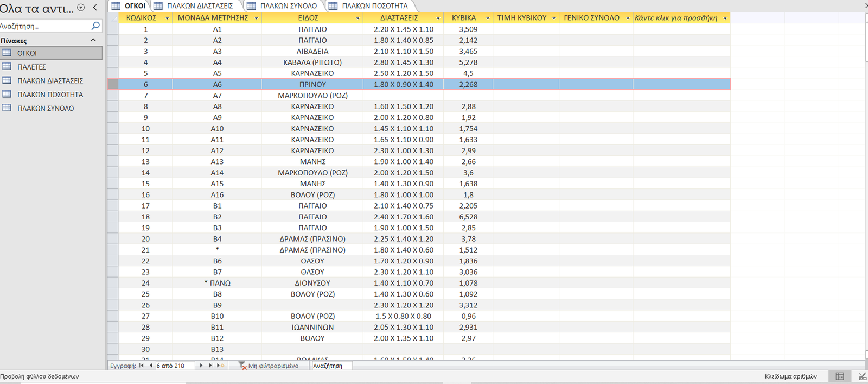Switch to the ΠΛΑΚΩΝ ΠΟΣΟΤΗΤΑ tab
The height and width of the screenshot is (384, 868).
(370, 6)
